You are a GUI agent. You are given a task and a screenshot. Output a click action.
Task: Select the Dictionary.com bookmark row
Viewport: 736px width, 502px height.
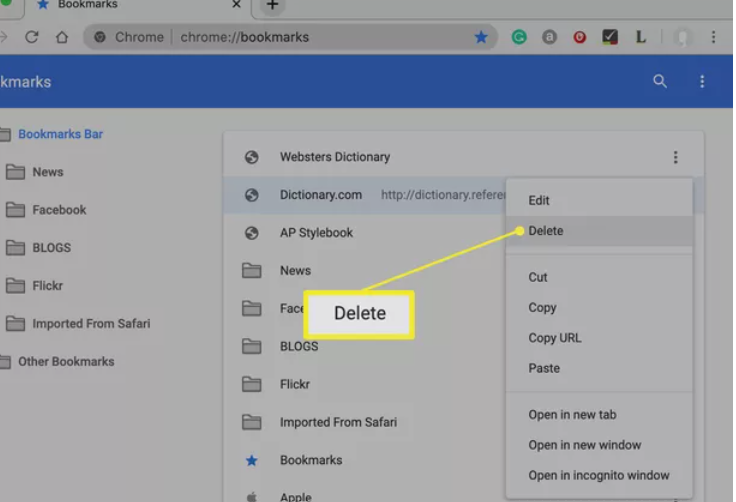tap(364, 195)
